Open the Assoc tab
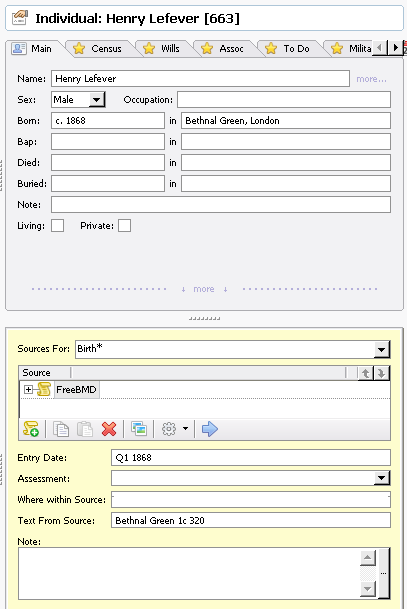Viewport: 407px width, 609px height. [x=224, y=49]
